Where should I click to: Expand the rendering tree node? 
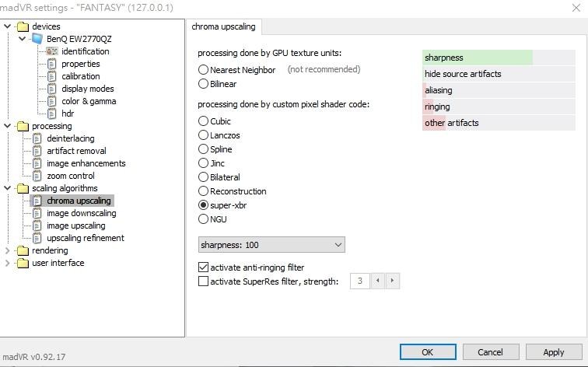click(x=9, y=250)
